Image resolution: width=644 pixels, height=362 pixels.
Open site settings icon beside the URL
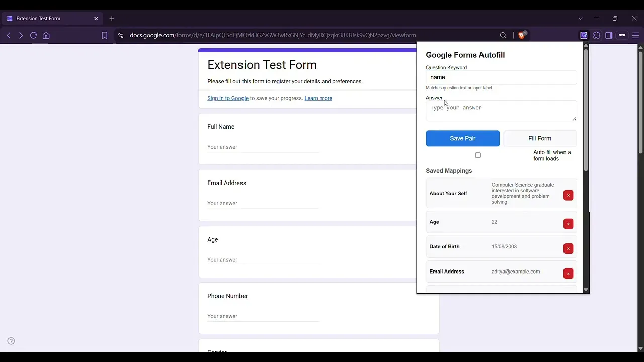point(120,35)
